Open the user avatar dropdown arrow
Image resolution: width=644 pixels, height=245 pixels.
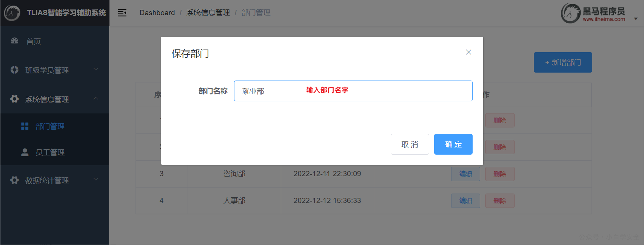click(636, 19)
